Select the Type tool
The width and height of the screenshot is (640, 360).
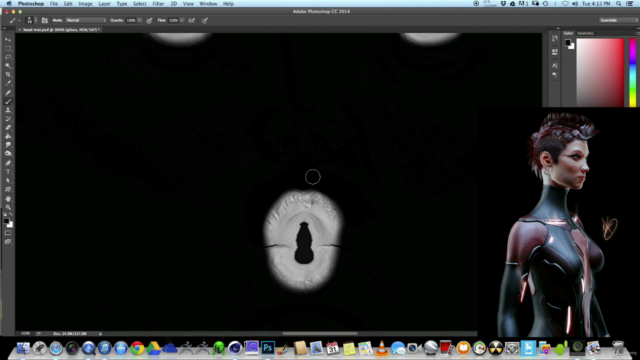click(x=8, y=172)
